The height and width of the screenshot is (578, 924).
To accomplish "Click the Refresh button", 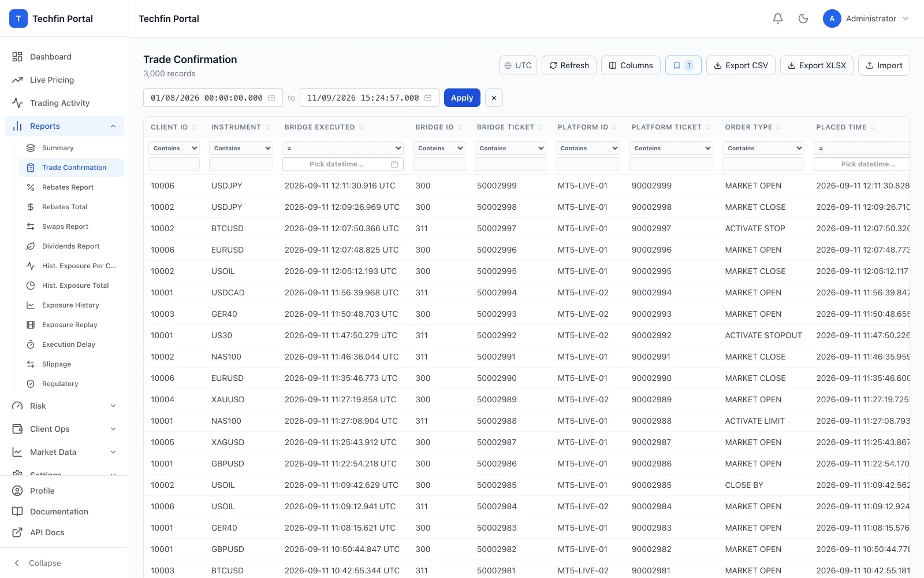I will (569, 65).
